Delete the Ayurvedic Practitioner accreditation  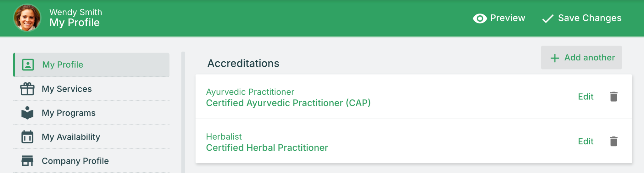(x=613, y=97)
